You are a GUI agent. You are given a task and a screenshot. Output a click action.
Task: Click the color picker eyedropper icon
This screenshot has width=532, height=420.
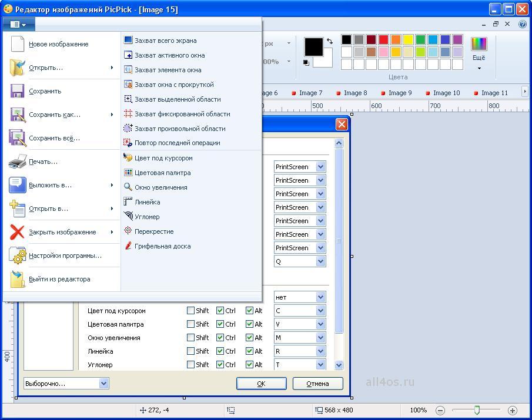pyautogui.click(x=128, y=157)
